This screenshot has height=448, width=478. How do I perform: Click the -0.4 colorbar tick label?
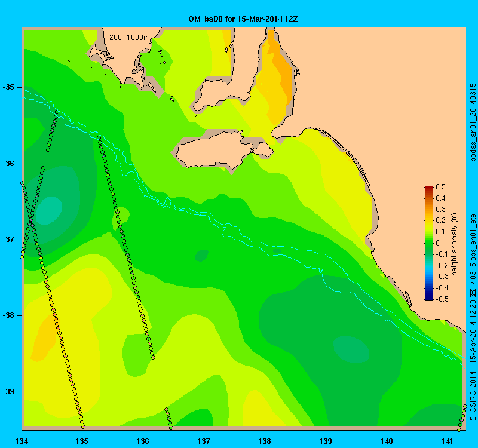[442, 288]
